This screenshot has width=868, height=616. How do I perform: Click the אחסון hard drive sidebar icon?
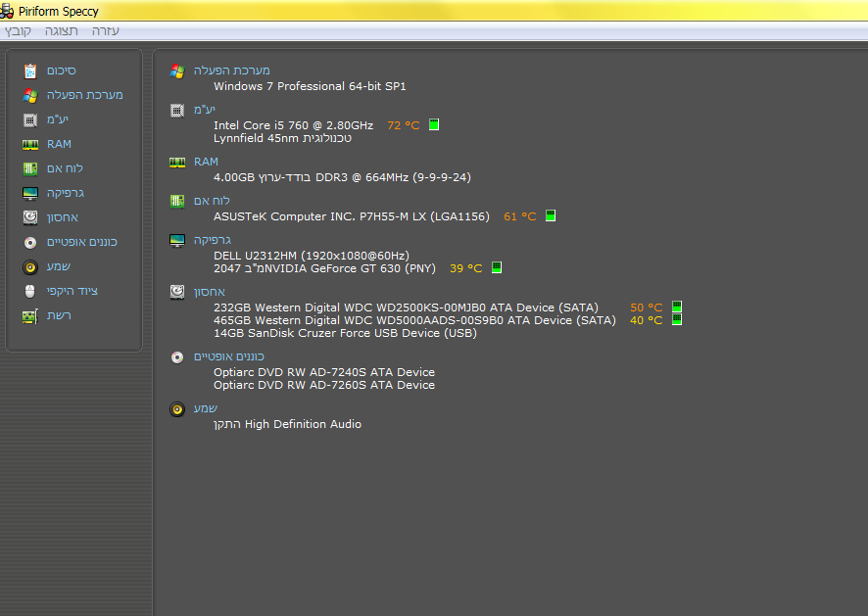pos(30,217)
